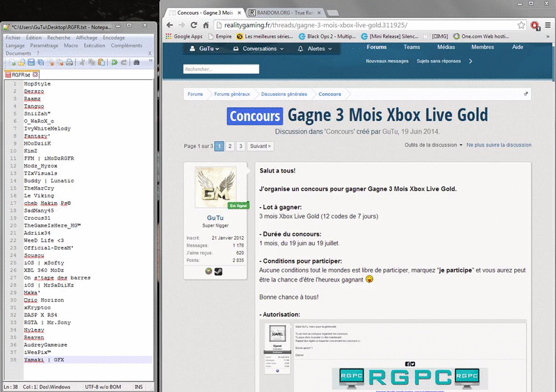Screen dimensions: 556x392
Task: Click the arrow after 'Sujets sans réponses'
Action: click(x=471, y=61)
